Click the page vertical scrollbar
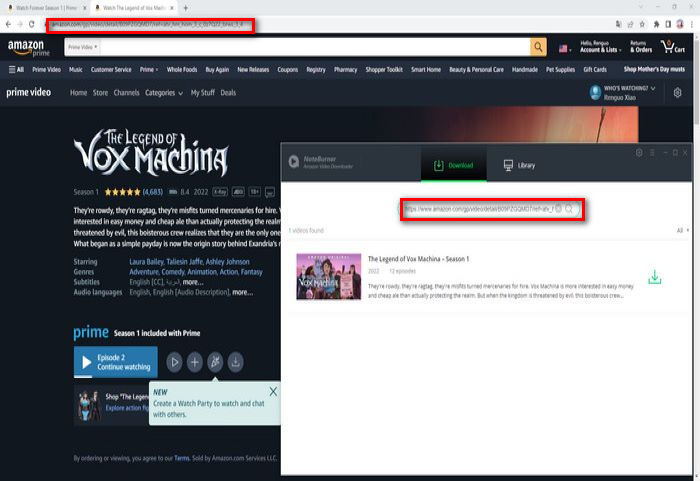 696,80
